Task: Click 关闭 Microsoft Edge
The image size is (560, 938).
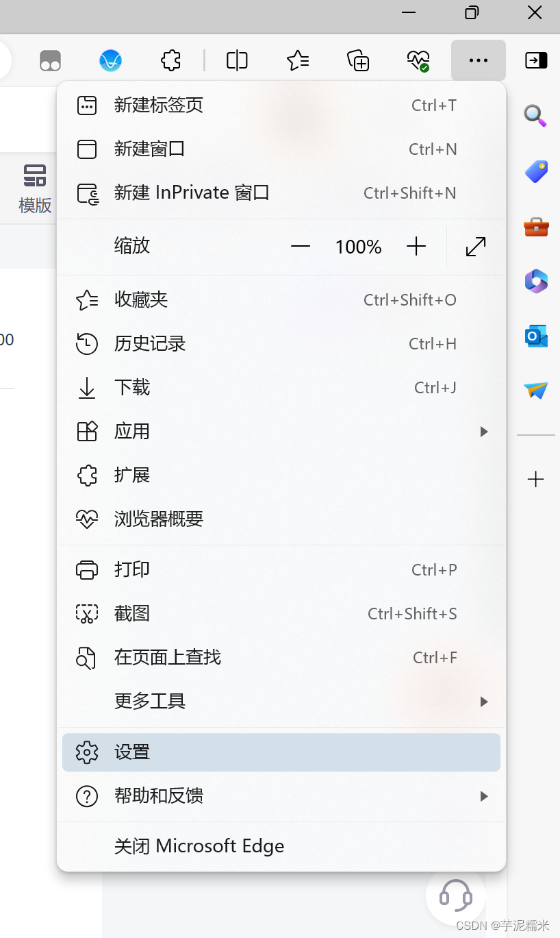Action: coord(281,846)
